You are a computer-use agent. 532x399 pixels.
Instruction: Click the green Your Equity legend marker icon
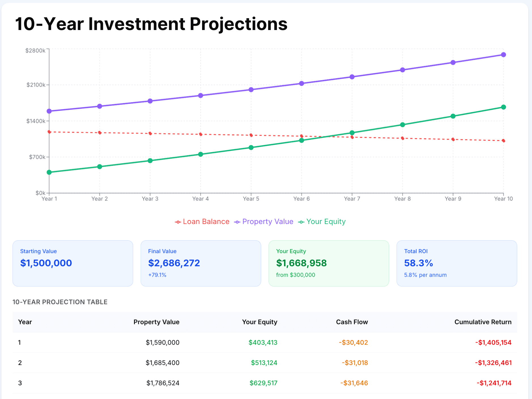point(301,222)
